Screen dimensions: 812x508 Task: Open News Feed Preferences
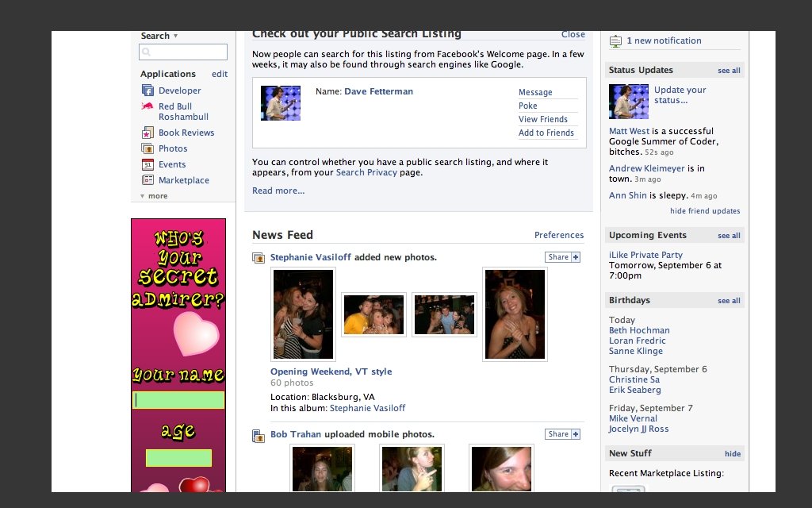coord(559,235)
